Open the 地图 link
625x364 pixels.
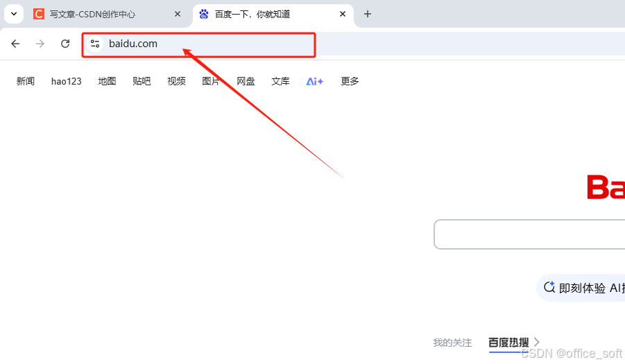pos(107,81)
